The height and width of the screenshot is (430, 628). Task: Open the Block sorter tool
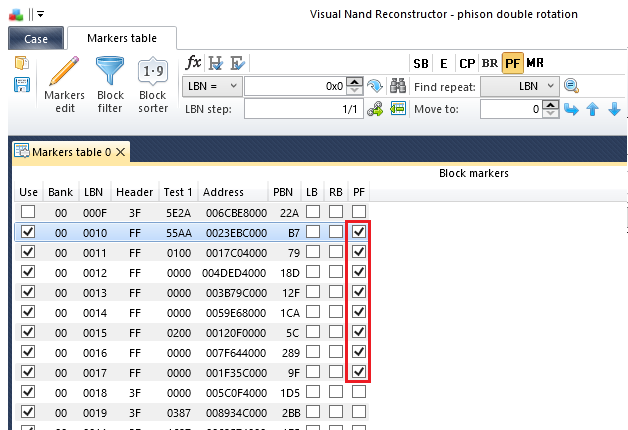tap(153, 85)
